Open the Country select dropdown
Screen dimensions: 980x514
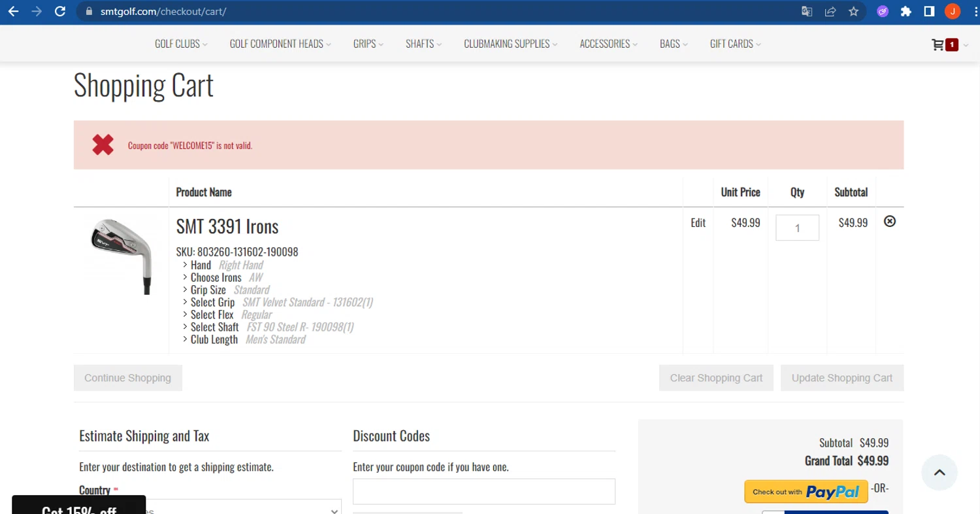pos(210,507)
